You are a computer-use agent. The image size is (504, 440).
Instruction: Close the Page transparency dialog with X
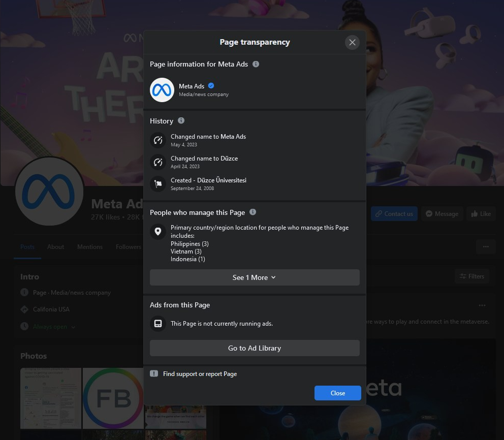[x=352, y=42]
